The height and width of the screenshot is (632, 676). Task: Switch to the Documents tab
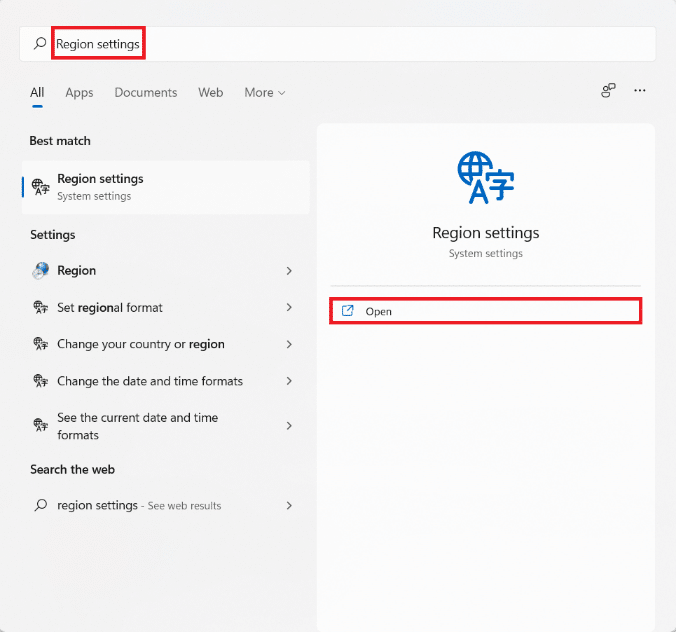pos(145,92)
